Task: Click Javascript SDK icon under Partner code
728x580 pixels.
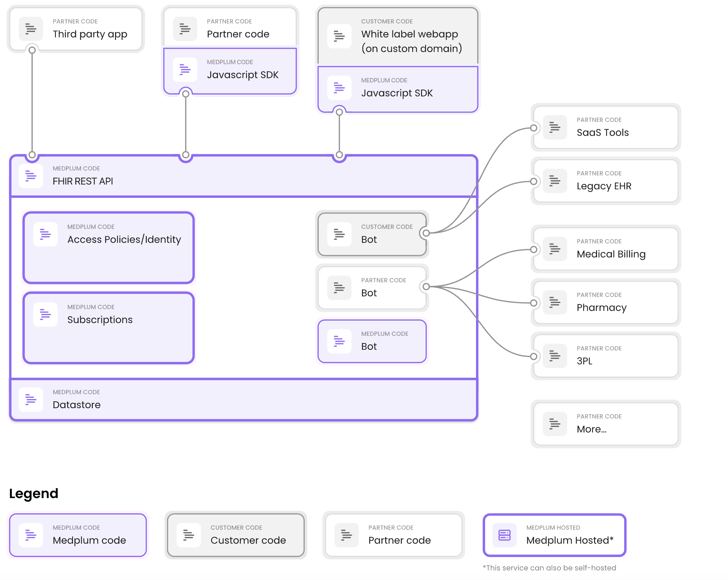Action: tap(185, 70)
